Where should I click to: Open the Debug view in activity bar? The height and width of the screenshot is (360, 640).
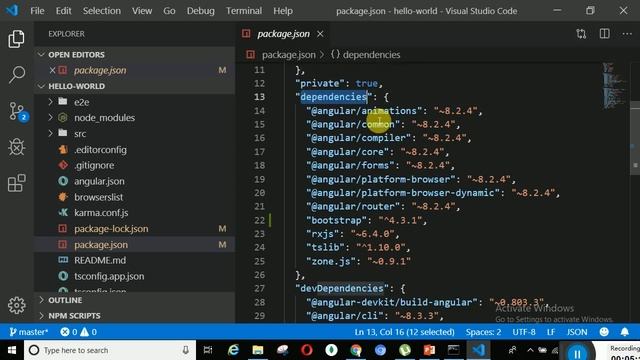click(16, 147)
